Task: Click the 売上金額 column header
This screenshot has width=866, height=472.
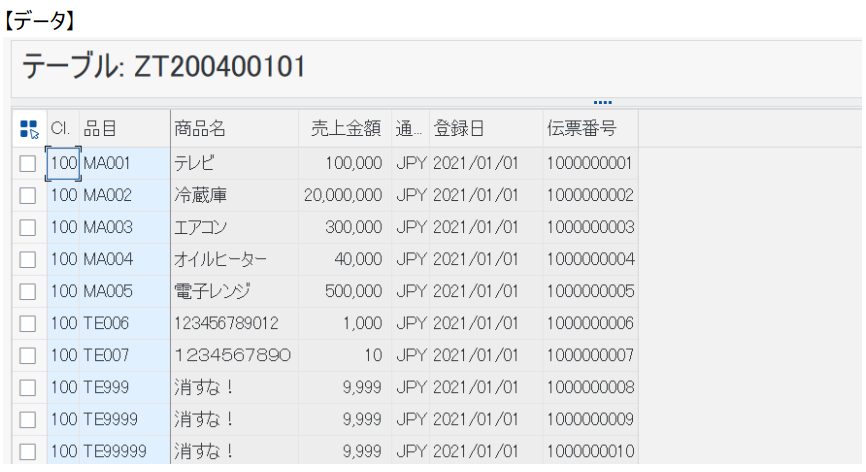Action: pyautogui.click(x=345, y=129)
